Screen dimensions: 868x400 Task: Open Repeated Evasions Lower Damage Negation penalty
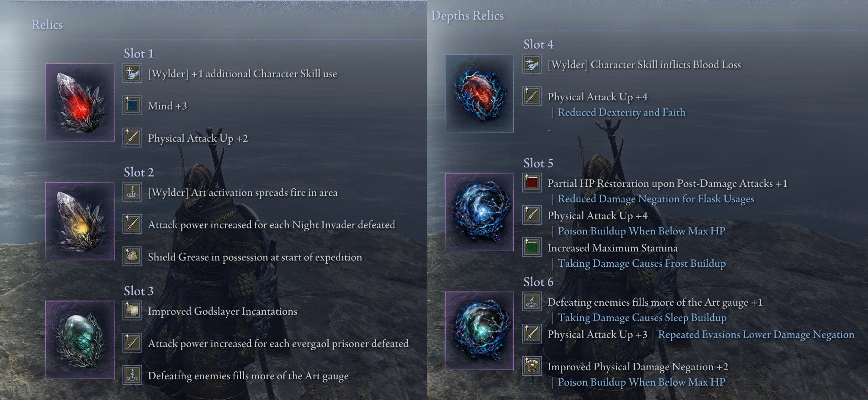point(756,335)
